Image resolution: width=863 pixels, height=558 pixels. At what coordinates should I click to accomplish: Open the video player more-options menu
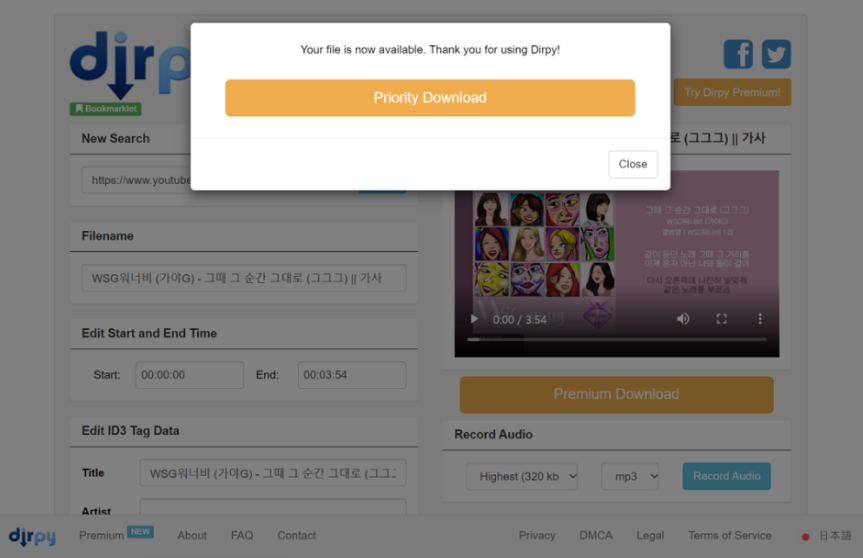tap(760, 319)
